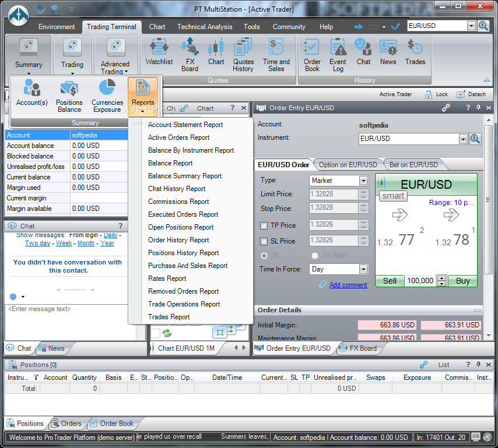Click the link icon in the Positions panel header
Image resolution: width=498 pixels, height=448 pixels.
(424, 365)
